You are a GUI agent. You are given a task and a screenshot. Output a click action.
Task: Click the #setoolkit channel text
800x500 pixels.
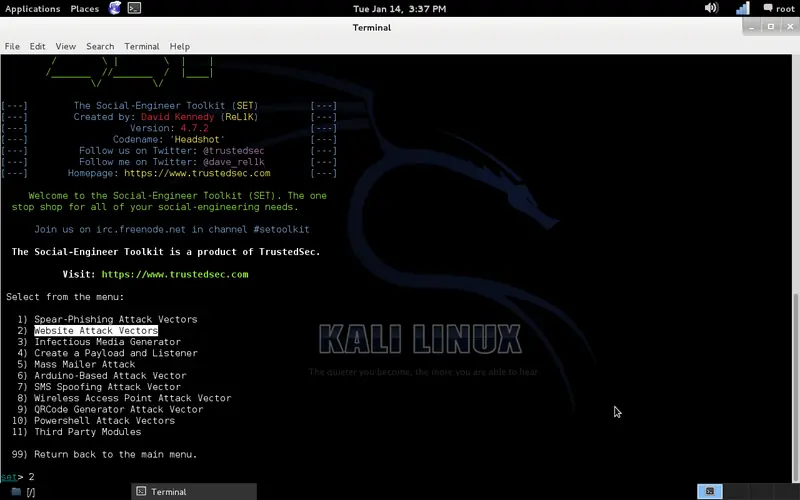tap(282, 229)
